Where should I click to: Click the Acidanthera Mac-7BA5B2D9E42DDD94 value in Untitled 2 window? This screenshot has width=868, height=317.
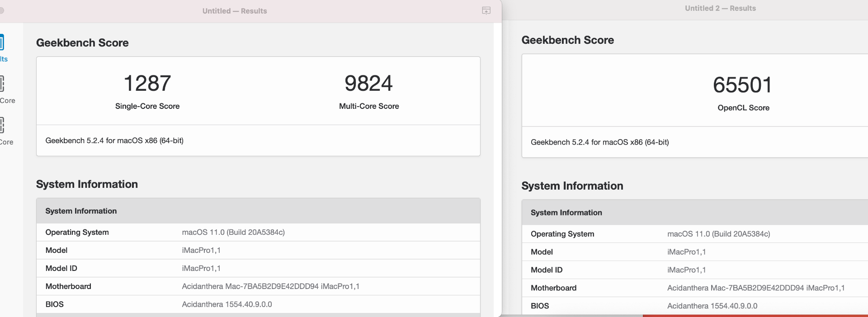pyautogui.click(x=756, y=288)
